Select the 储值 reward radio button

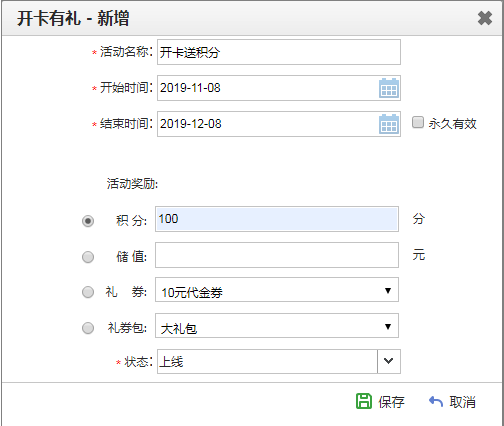[x=88, y=257]
